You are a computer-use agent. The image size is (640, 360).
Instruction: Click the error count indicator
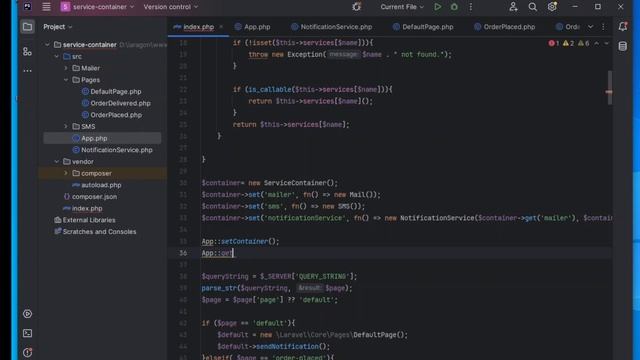(553, 43)
